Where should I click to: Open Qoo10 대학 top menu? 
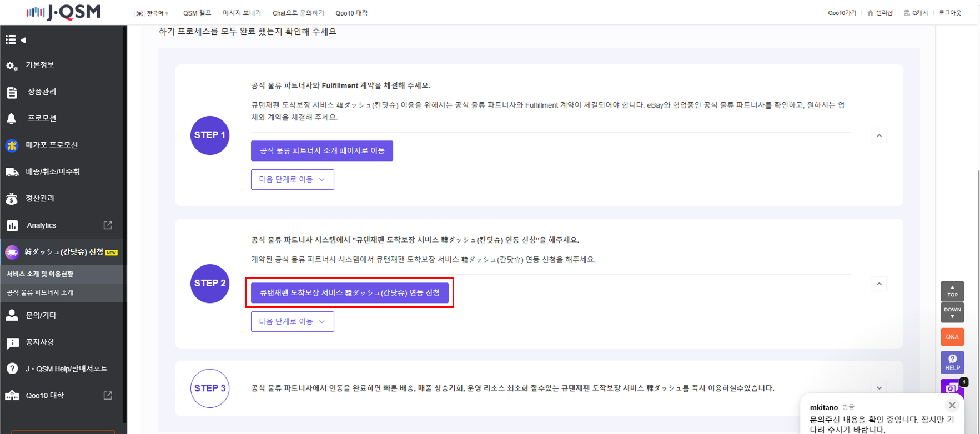coord(351,13)
